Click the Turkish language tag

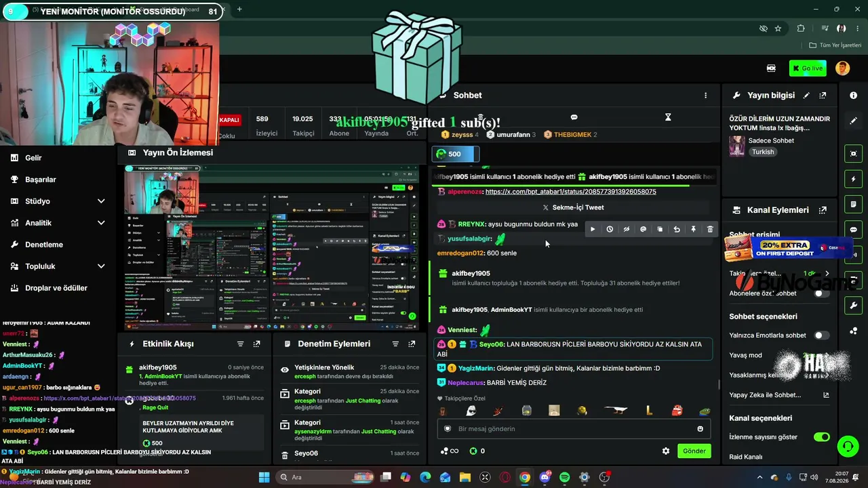pyautogui.click(x=763, y=152)
